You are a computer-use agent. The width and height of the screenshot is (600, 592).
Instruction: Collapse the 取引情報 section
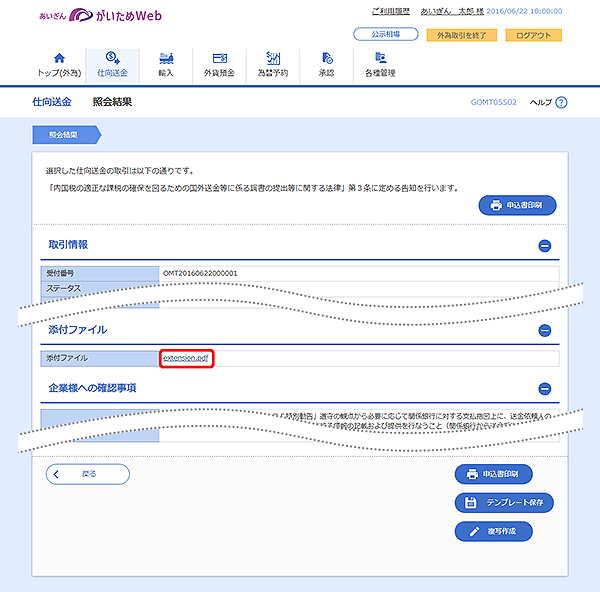tap(544, 245)
